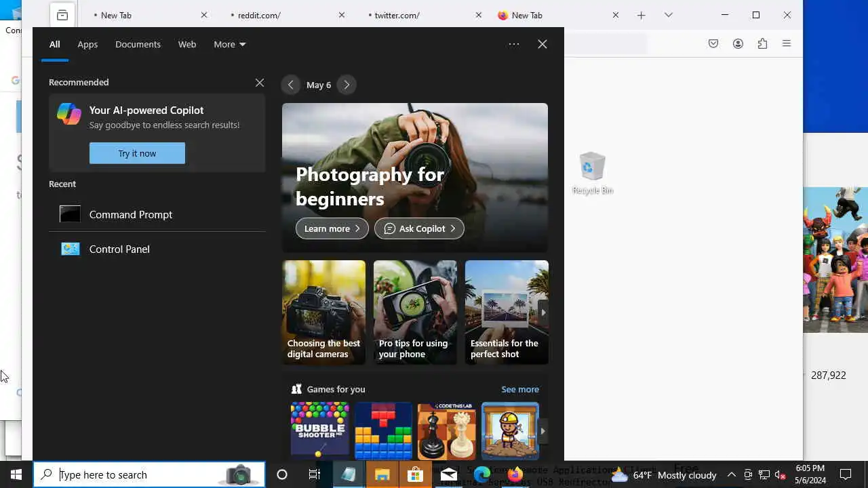Open the Copilot logo icon
This screenshot has width=868, height=488.
[x=69, y=114]
